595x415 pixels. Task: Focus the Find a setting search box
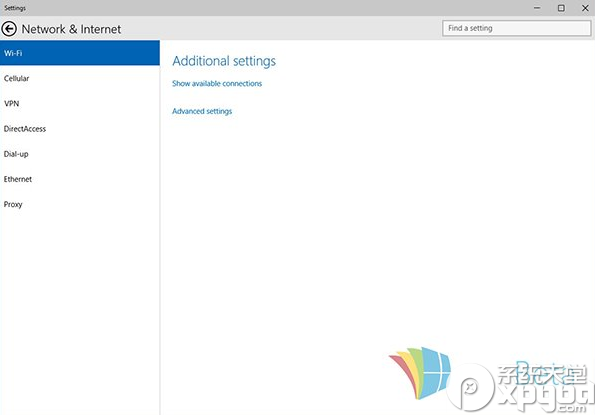tap(516, 28)
